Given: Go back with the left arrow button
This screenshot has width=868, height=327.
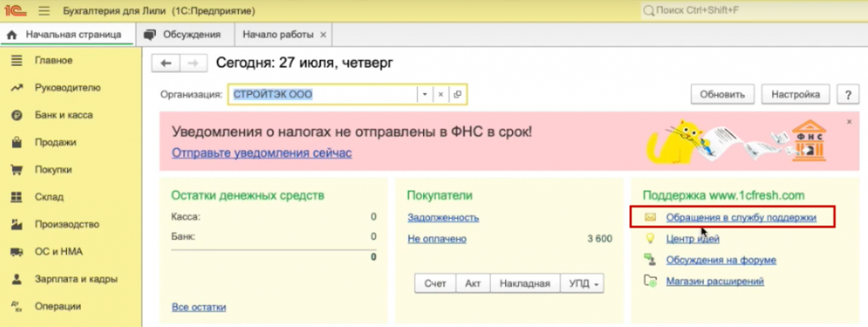Looking at the screenshot, I should 165,63.
